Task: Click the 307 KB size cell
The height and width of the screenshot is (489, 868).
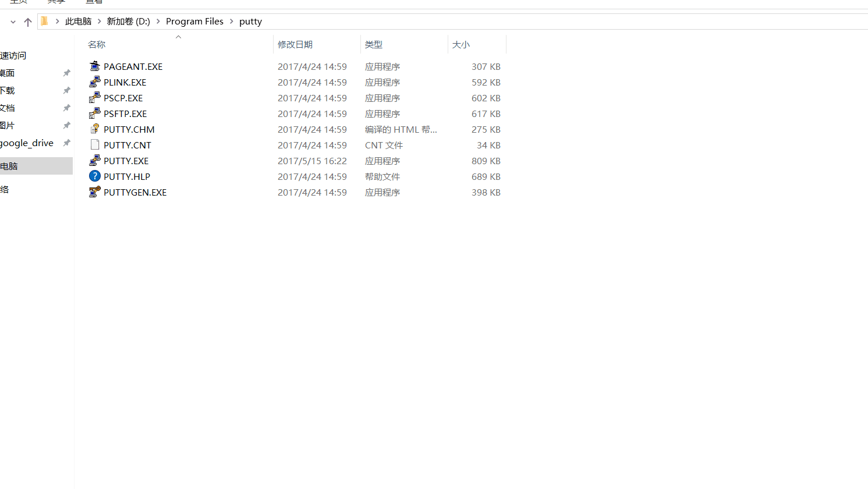Action: coord(486,66)
